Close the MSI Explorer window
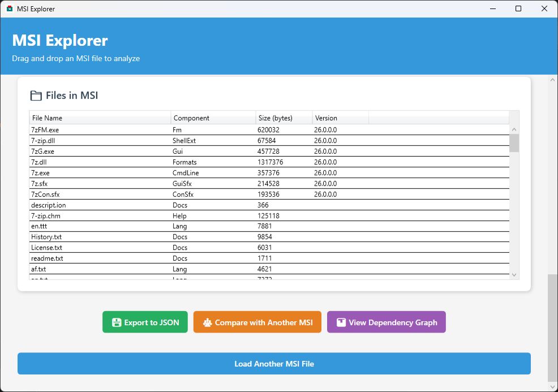Viewport: 558px width, 392px height. click(x=544, y=8)
